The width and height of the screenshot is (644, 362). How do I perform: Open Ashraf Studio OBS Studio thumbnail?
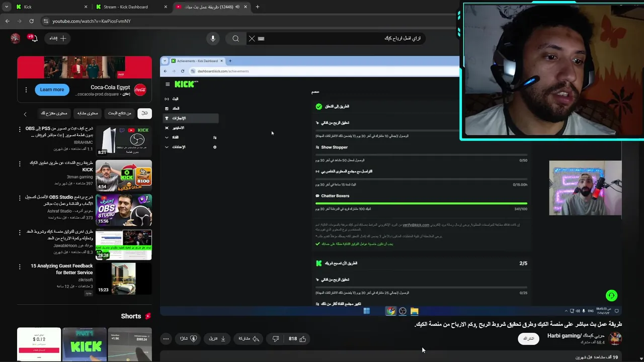click(124, 209)
